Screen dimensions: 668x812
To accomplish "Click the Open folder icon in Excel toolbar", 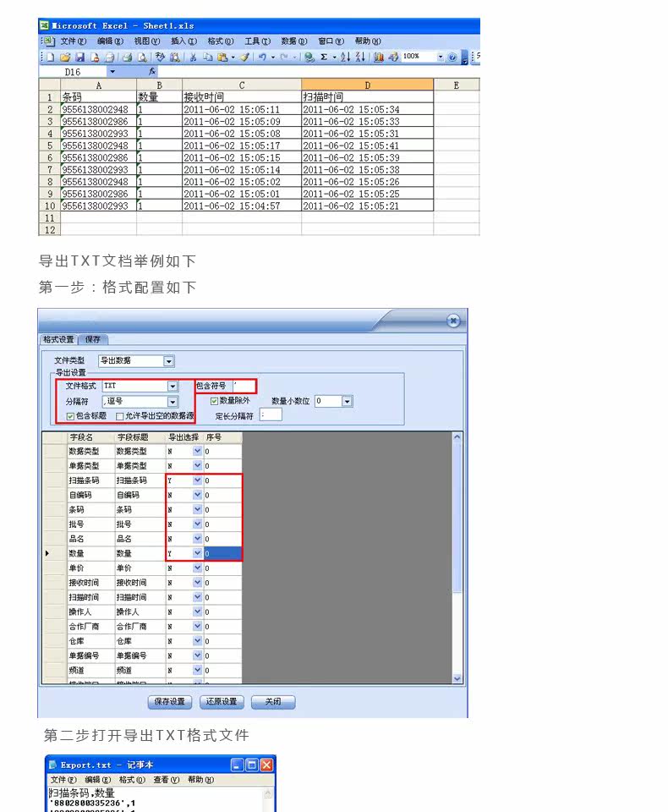I will pyautogui.click(x=65, y=57).
